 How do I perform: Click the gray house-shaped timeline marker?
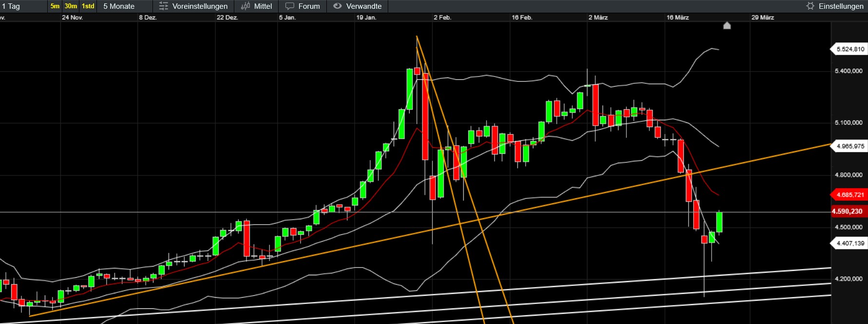(x=727, y=25)
